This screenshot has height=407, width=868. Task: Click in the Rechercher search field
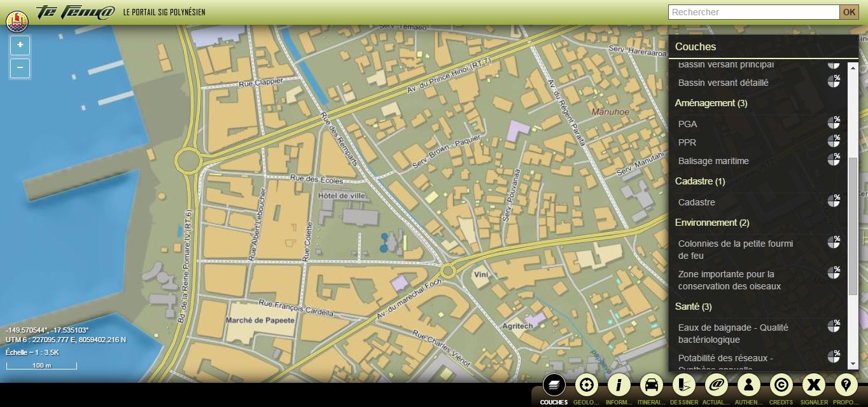pos(753,12)
